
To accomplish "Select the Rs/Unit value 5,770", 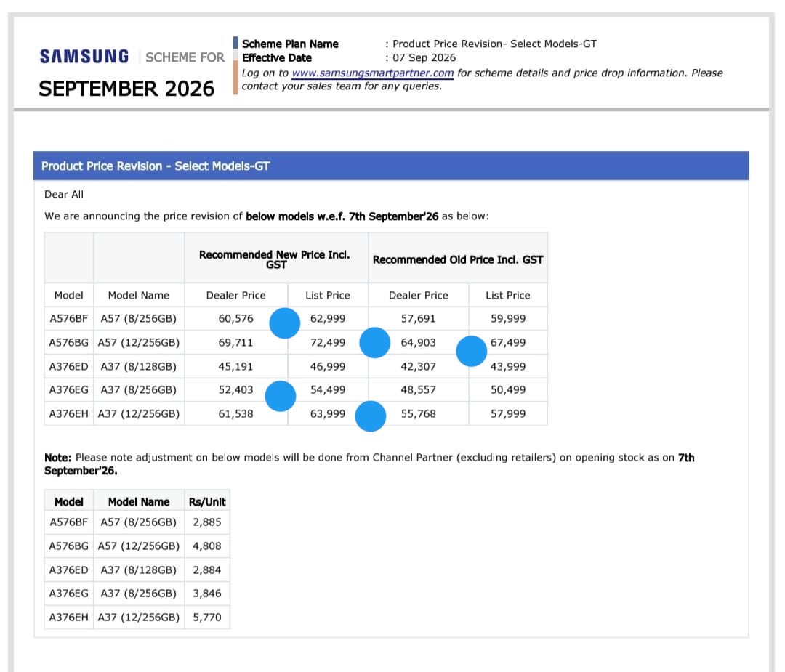I will (x=206, y=618).
